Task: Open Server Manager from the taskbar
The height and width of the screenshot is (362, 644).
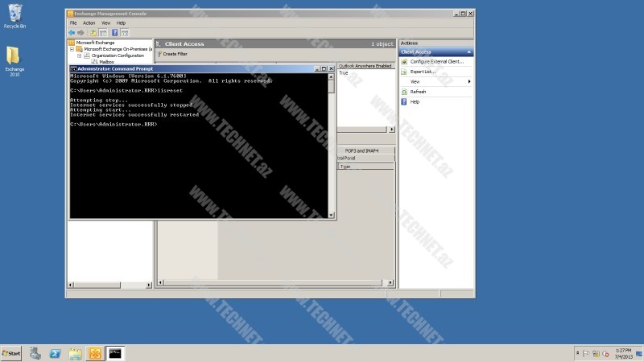Action: coord(35,353)
